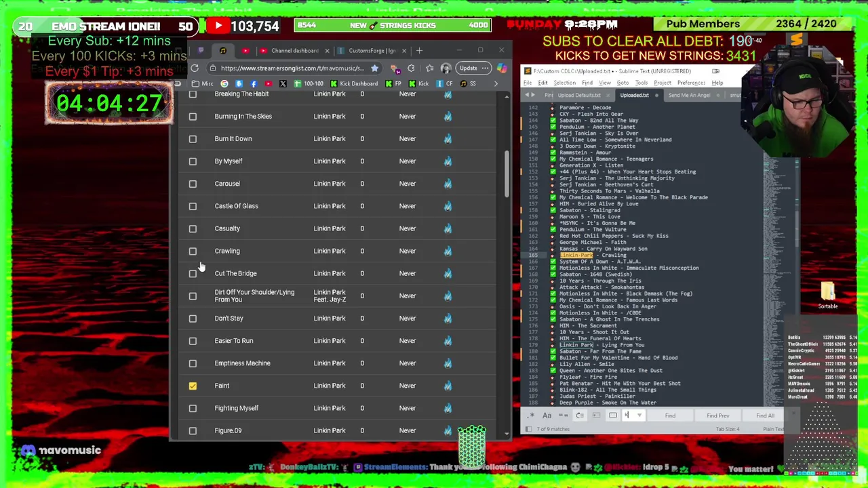This screenshot has height=488, width=868.
Task: Open the Goto menu in Sublime Text
Action: tap(623, 83)
